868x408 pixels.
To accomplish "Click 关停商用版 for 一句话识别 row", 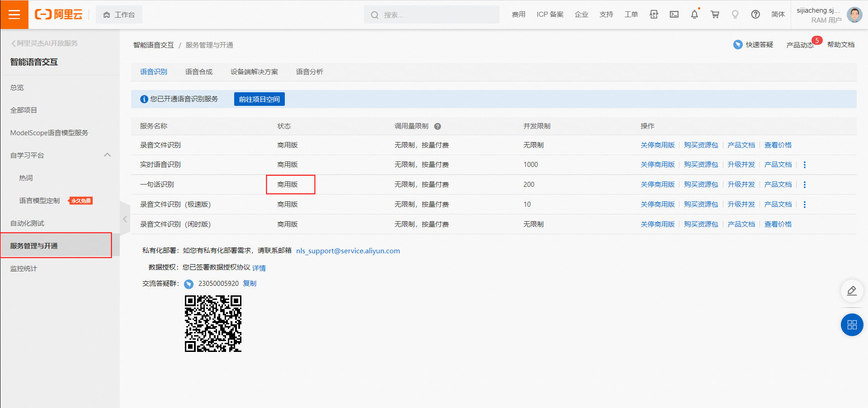I will tap(658, 185).
